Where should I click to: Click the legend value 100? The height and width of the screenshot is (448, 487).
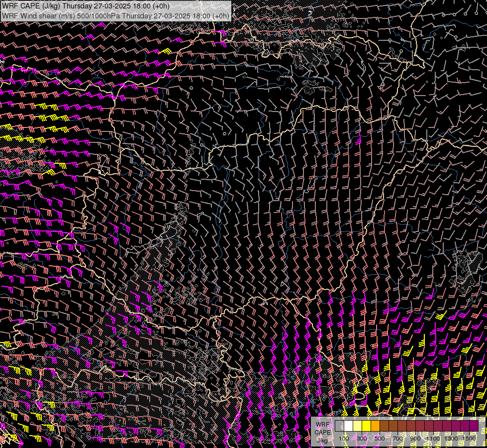[x=344, y=439]
